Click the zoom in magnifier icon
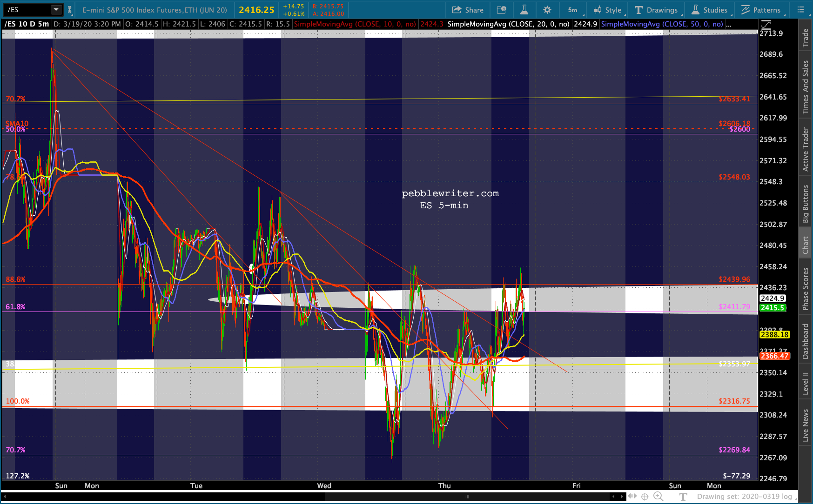Screen dimensions: 813x504 click(x=658, y=497)
